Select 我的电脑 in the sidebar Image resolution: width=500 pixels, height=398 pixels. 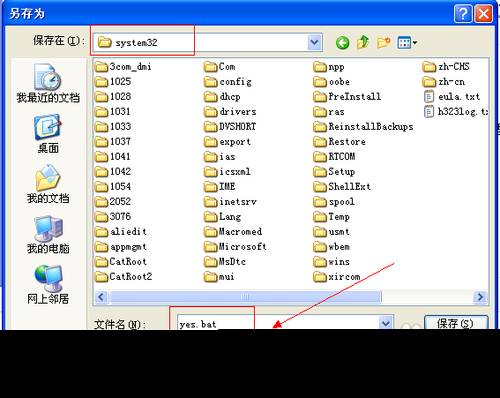pos(48,235)
